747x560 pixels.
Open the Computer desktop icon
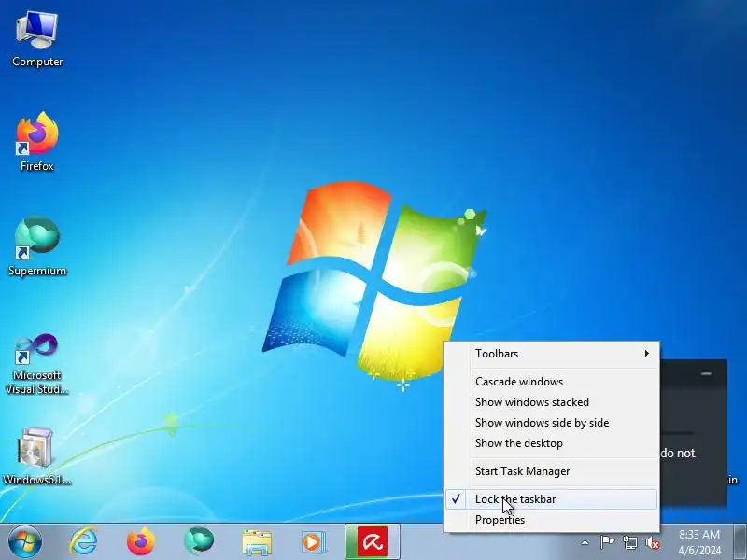click(37, 40)
